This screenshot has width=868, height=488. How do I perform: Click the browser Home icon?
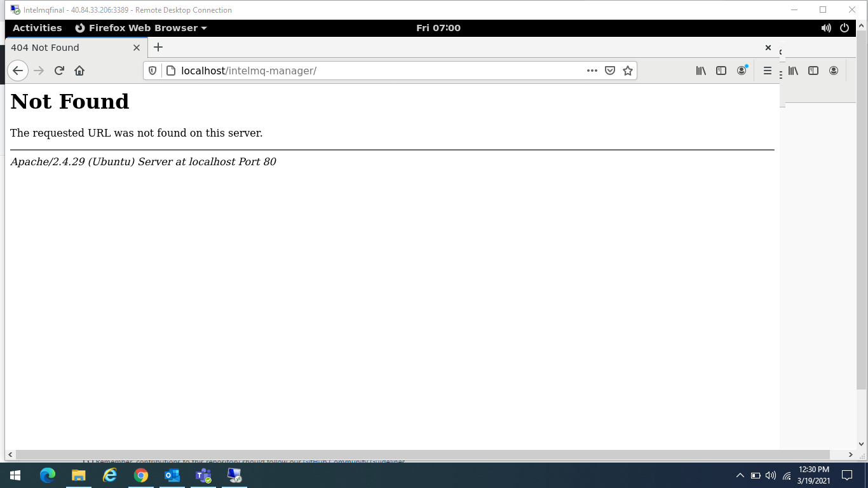point(79,71)
